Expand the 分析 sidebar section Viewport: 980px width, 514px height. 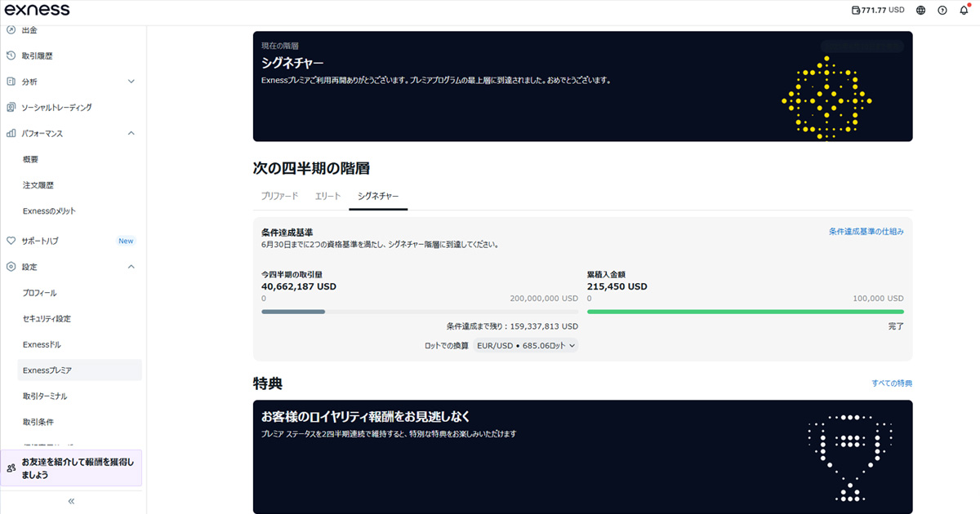click(131, 82)
